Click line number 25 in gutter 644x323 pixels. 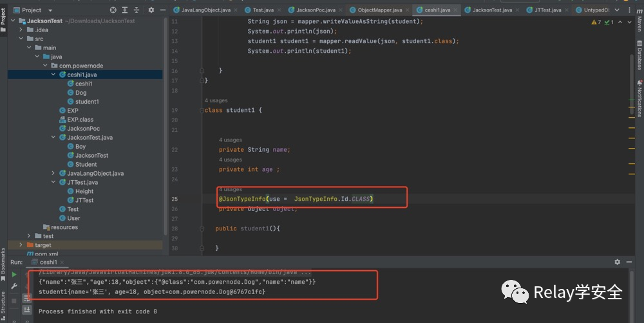point(175,199)
